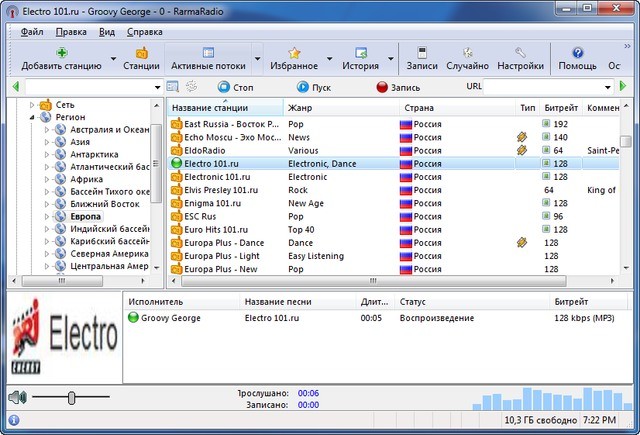Open the Файл menu

coord(31,32)
